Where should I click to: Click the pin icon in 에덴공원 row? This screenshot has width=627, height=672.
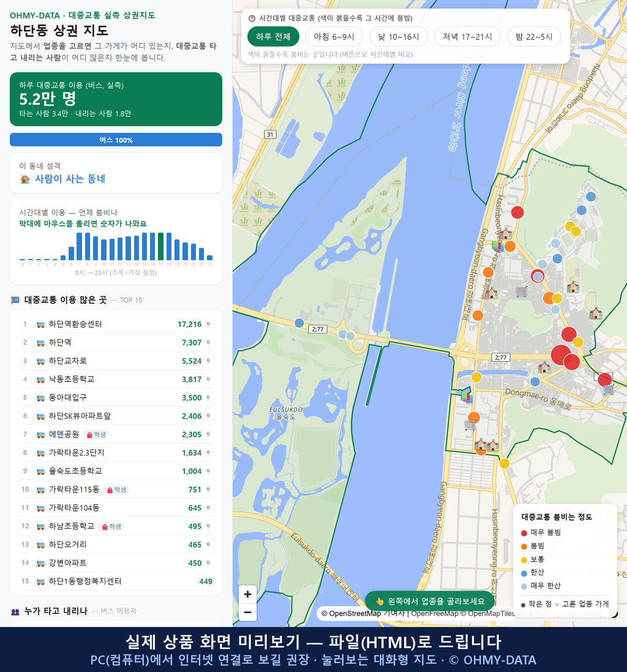(208, 435)
